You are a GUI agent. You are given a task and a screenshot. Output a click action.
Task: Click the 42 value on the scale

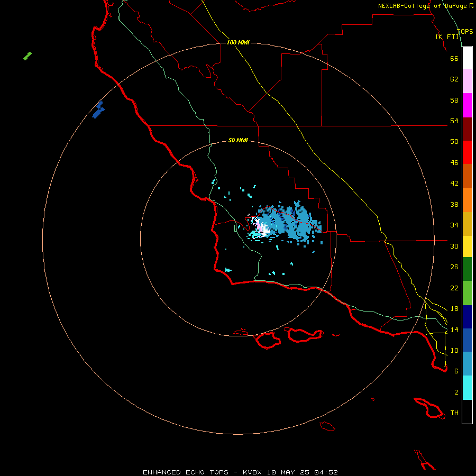[x=454, y=183]
